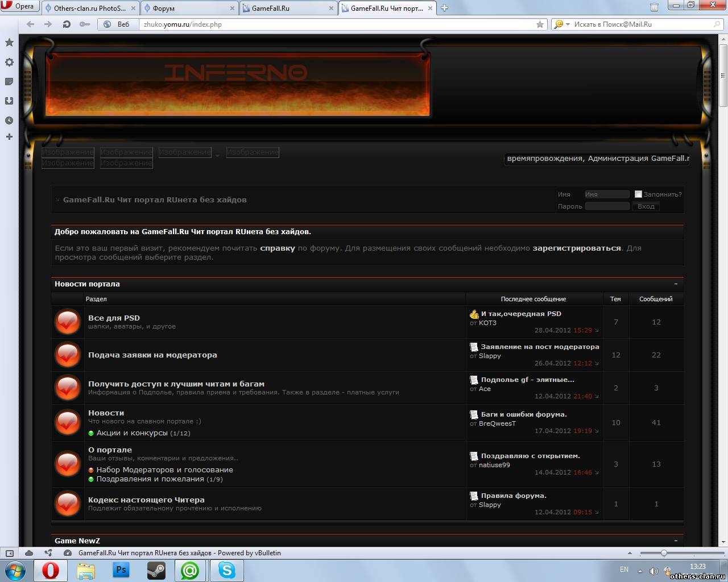Collapse the Game NewZ category
The height and width of the screenshot is (582, 728).
[676, 541]
